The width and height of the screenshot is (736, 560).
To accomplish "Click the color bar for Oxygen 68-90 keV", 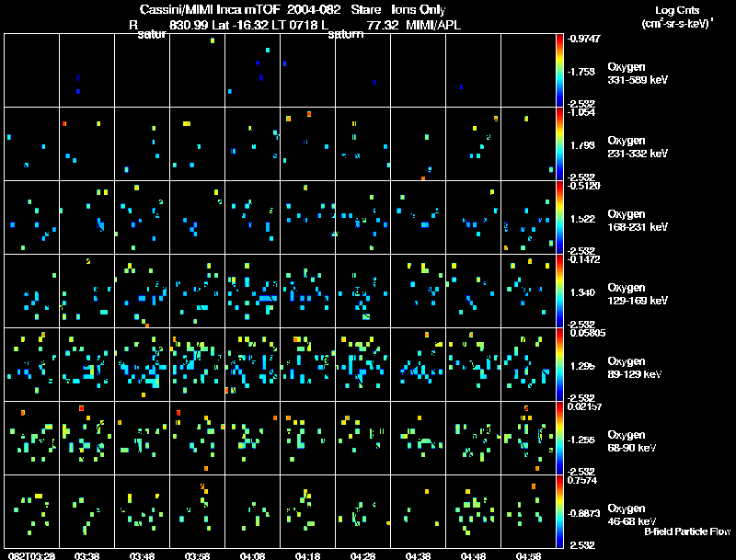I will tap(559, 438).
